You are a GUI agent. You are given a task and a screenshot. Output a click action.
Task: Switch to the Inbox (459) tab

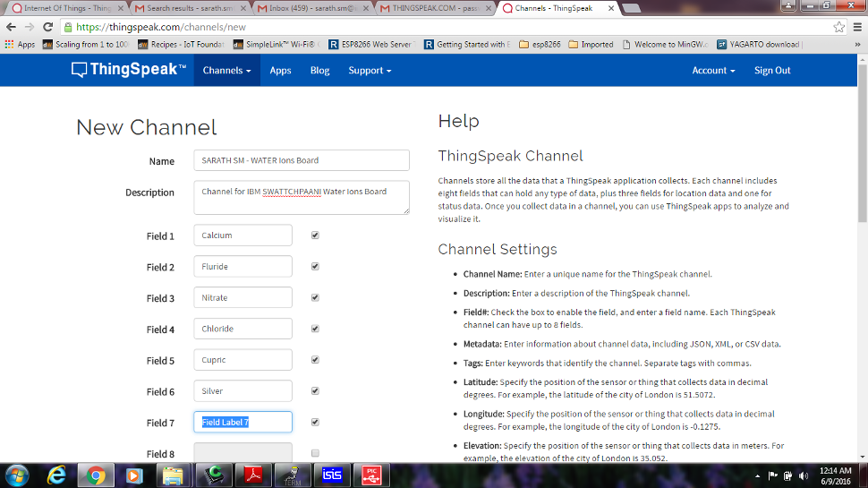[313, 8]
